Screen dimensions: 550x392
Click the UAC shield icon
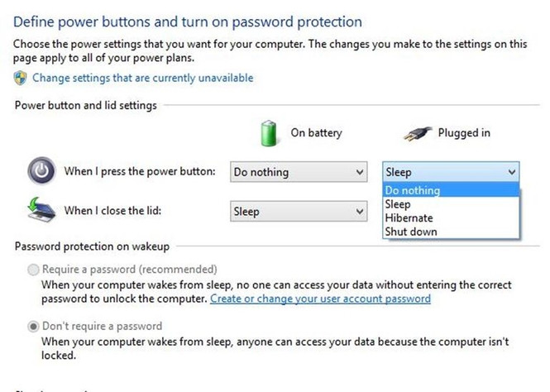point(21,78)
